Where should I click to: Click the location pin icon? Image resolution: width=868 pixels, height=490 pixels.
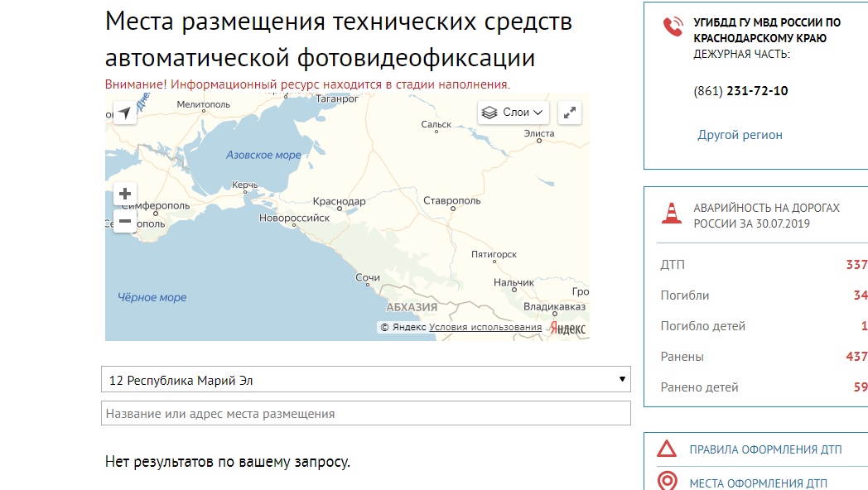point(667,481)
